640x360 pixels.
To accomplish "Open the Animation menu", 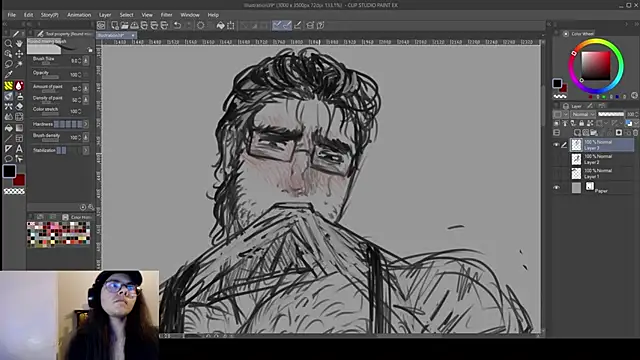I will coord(79,15).
